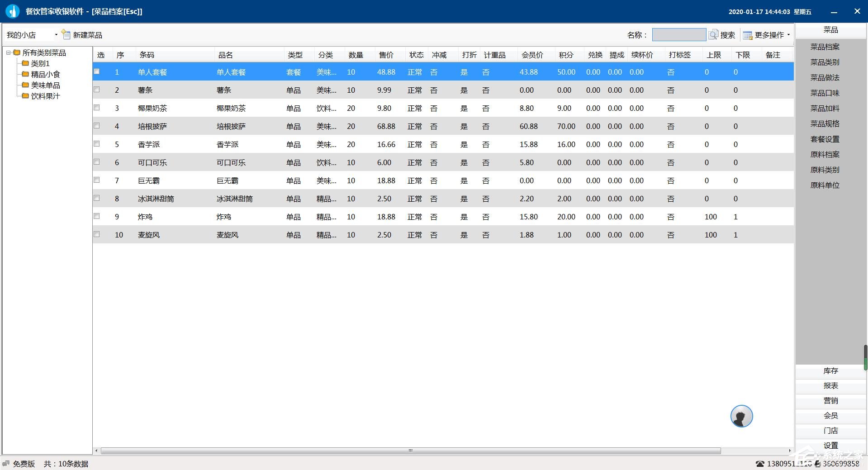Click the folder icon beside 类别1
The width and height of the screenshot is (868, 470).
click(26, 63)
